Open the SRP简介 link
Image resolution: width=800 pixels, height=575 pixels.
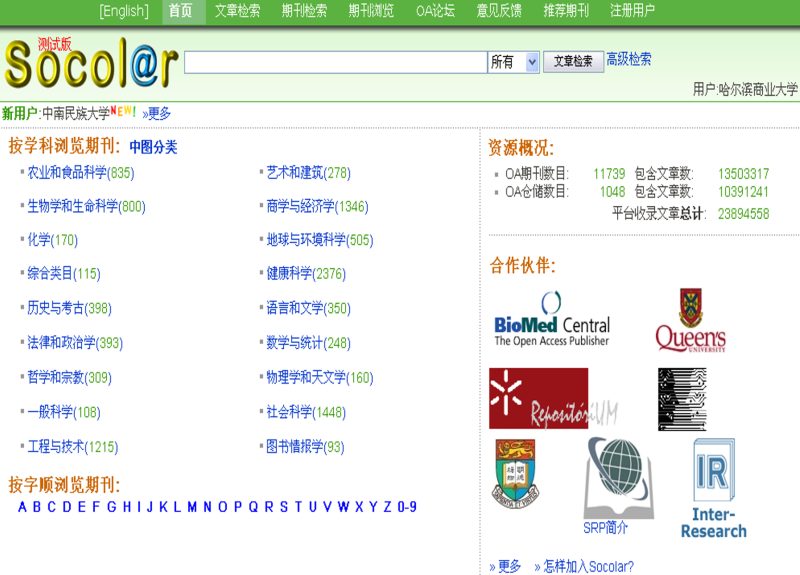click(606, 528)
